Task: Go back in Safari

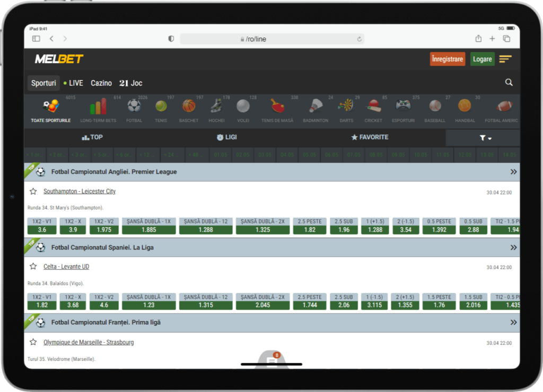Action: (x=51, y=38)
